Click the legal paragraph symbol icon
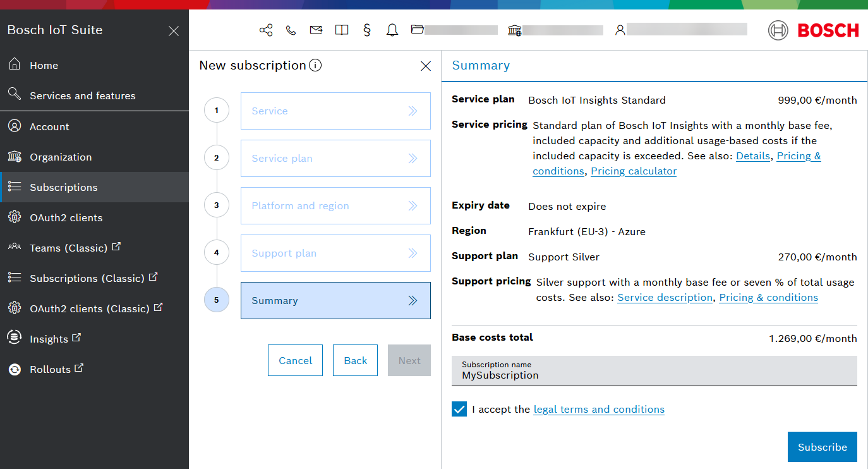This screenshot has height=469, width=868. tap(367, 30)
